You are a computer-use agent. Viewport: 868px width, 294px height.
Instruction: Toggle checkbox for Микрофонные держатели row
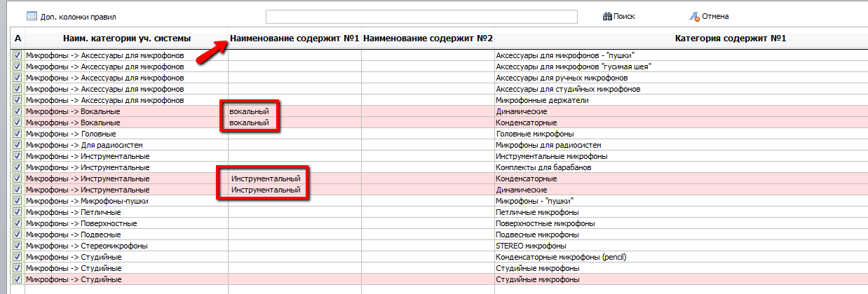coord(18,100)
